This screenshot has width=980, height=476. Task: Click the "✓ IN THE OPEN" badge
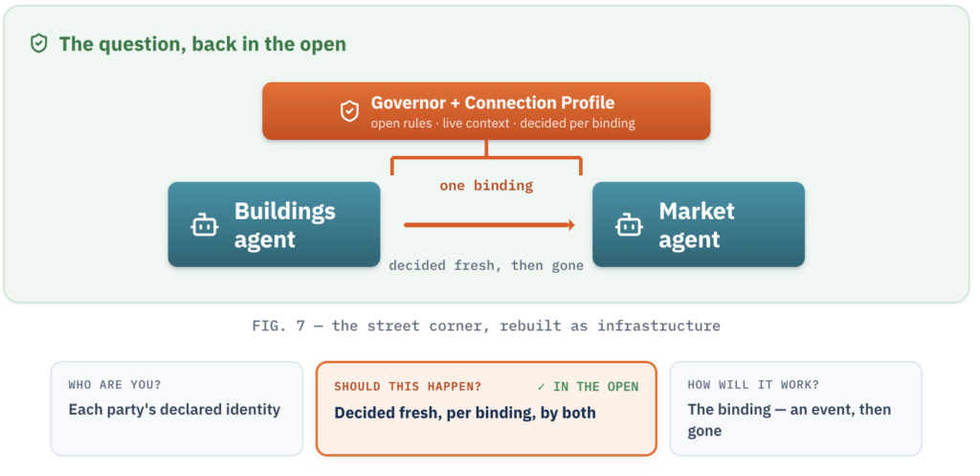click(589, 387)
